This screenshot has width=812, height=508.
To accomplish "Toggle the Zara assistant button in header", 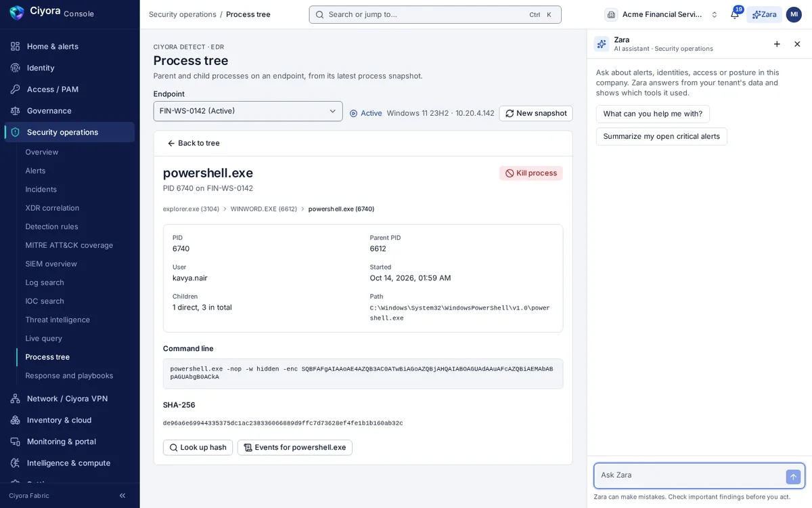I will point(764,14).
